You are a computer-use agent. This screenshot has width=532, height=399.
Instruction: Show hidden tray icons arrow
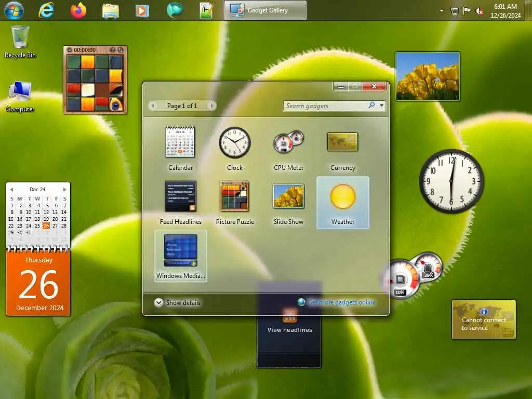[442, 10]
